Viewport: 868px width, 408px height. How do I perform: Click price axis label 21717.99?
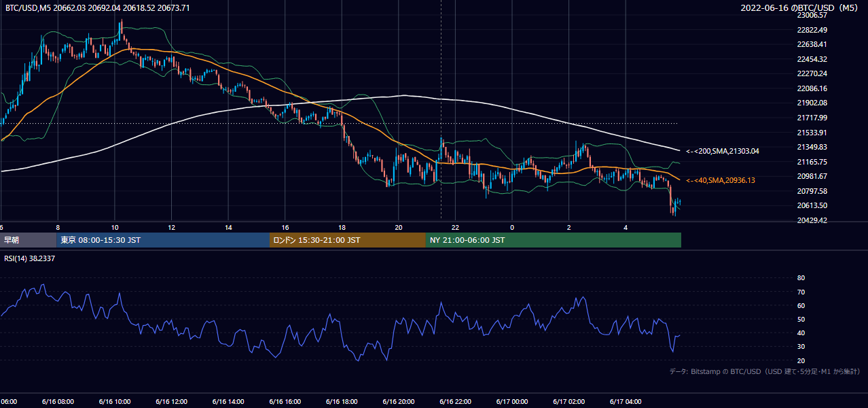point(812,118)
